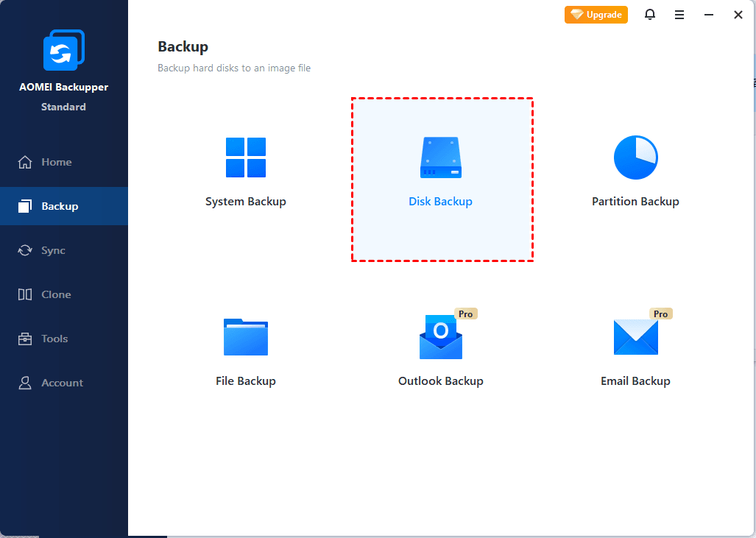The image size is (756, 538).
Task: Select Backup label in the sidebar
Action: 60,206
